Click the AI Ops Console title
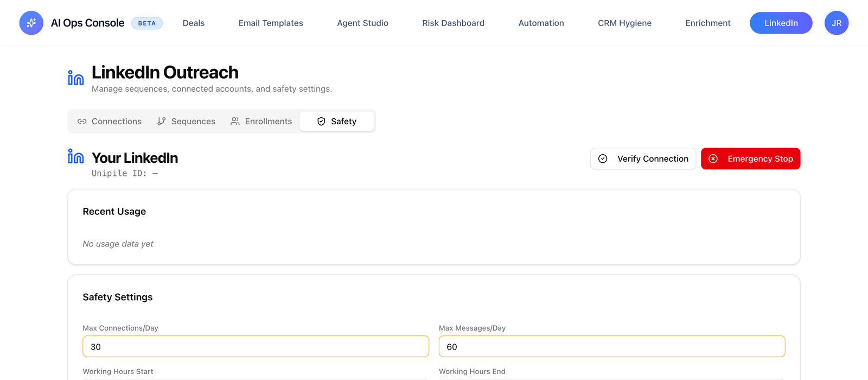868x380 pixels. tap(87, 23)
